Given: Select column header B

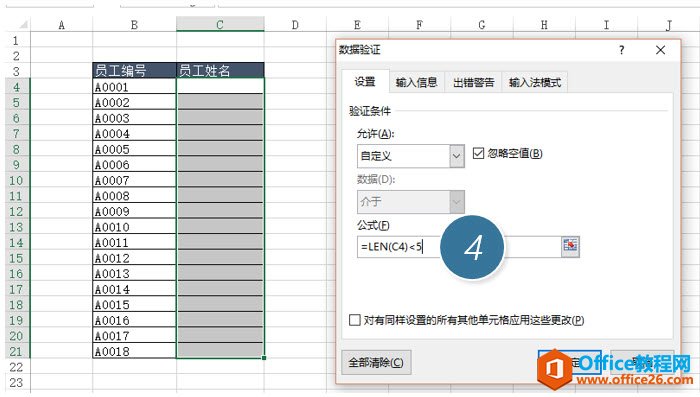Looking at the screenshot, I should click(x=134, y=25).
